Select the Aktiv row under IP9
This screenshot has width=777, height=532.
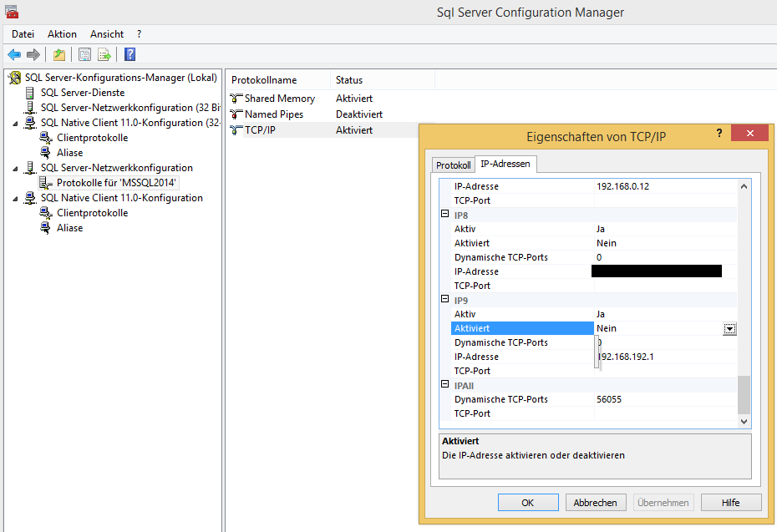[594, 314]
